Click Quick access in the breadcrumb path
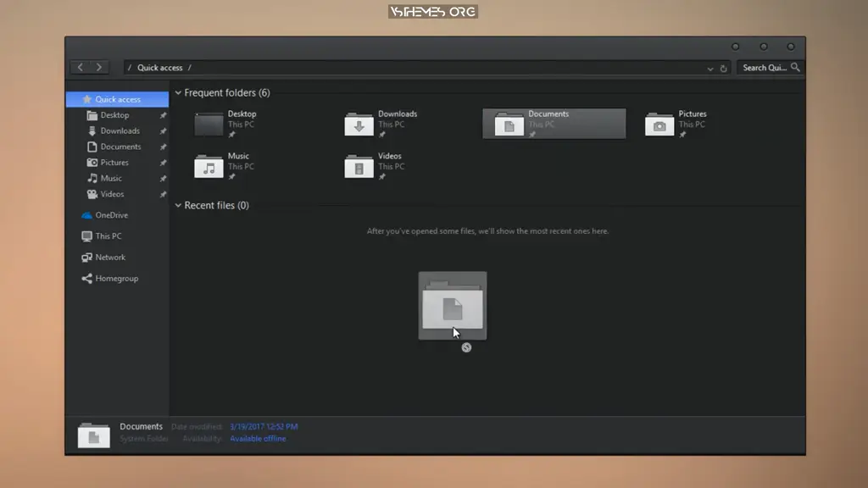Image resolution: width=868 pixels, height=488 pixels. coord(161,67)
